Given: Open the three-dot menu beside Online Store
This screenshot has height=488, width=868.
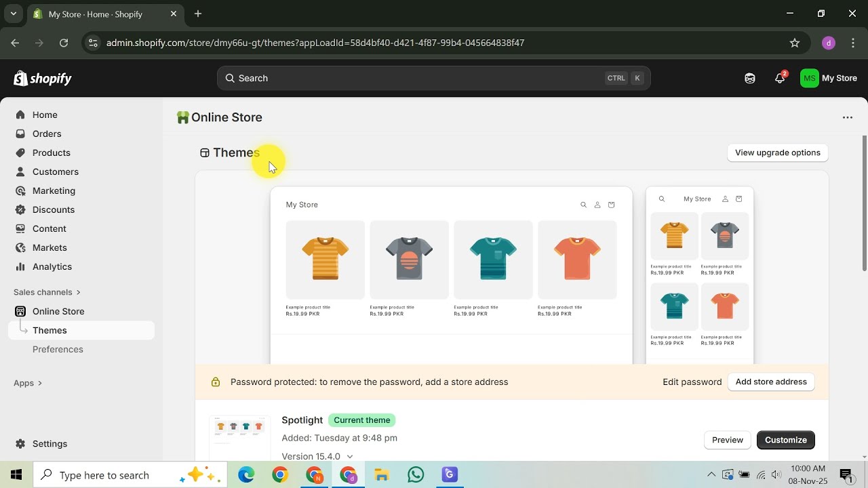Looking at the screenshot, I should coord(848,117).
